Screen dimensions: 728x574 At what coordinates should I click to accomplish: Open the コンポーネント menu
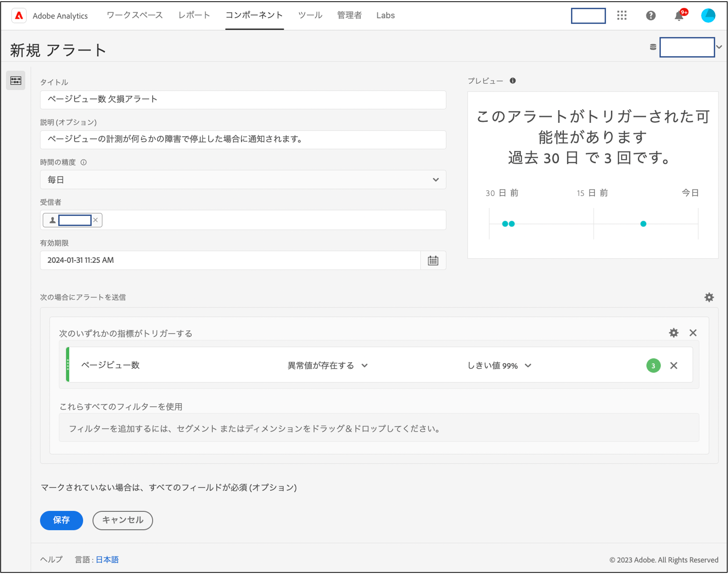coord(254,16)
